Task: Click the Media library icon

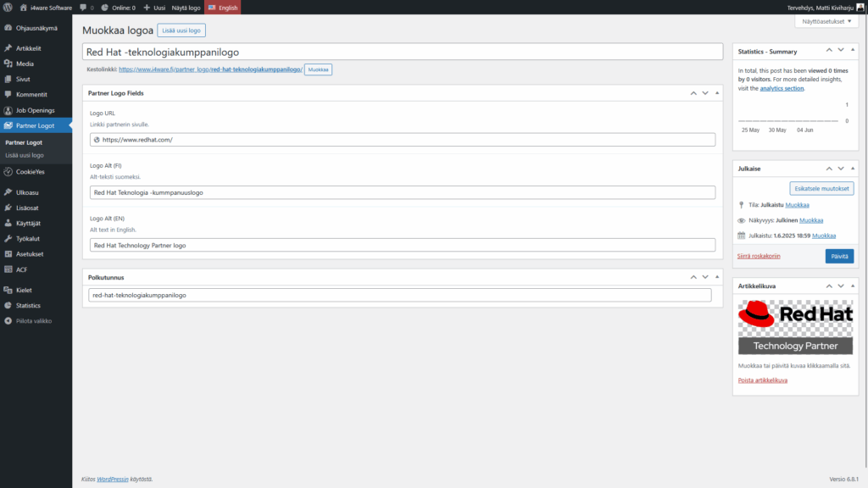Action: 8,64
